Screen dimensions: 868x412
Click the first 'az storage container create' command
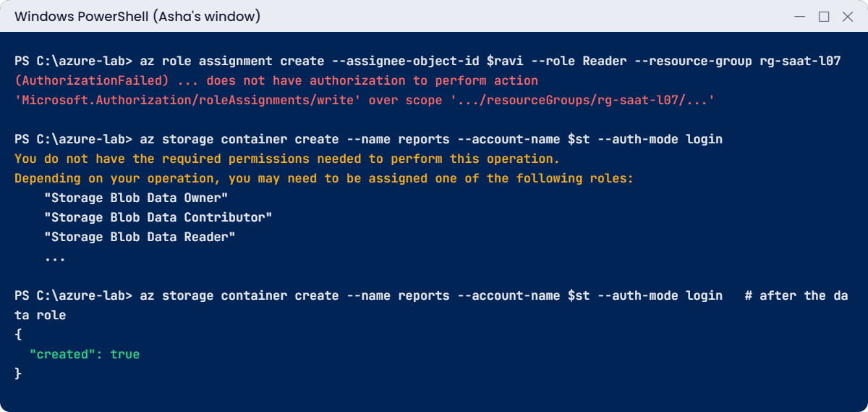tap(368, 139)
